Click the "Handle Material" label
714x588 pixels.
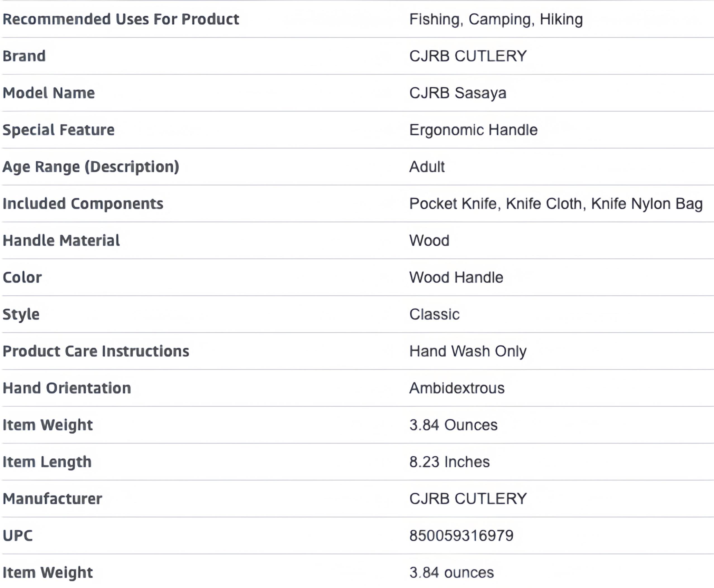point(61,241)
